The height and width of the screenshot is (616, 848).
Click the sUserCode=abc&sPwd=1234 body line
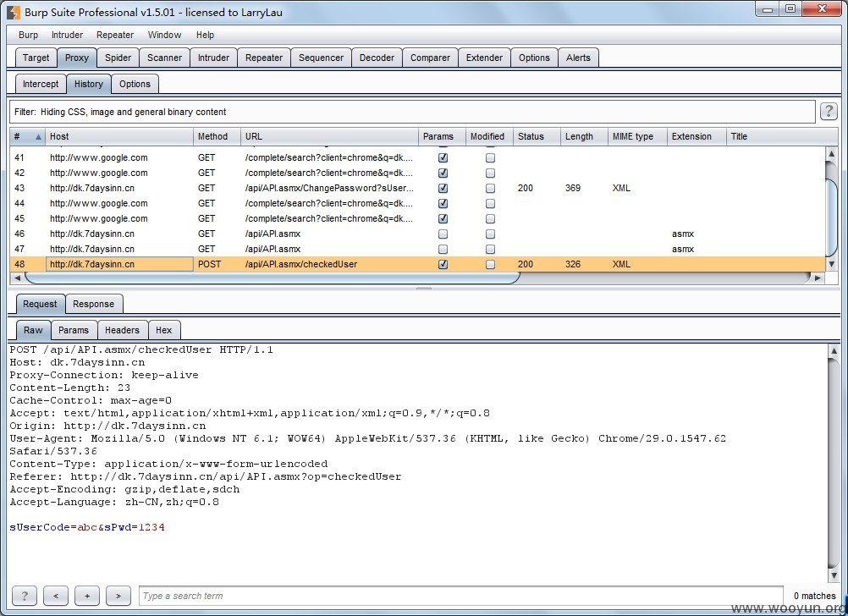coord(87,527)
